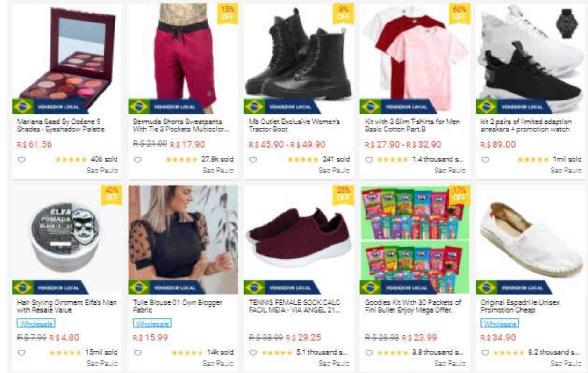Click heart icon on Bermuda Shorts Sweatpants
The height and width of the screenshot is (373, 588).
coord(137,159)
